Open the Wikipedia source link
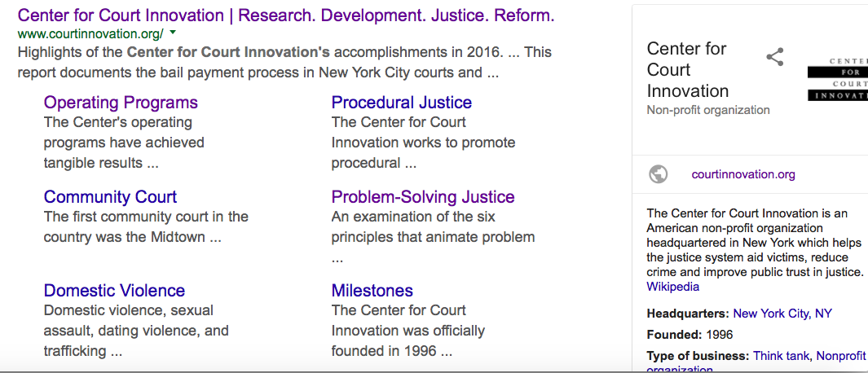Image resolution: width=868 pixels, height=373 pixels. point(672,287)
